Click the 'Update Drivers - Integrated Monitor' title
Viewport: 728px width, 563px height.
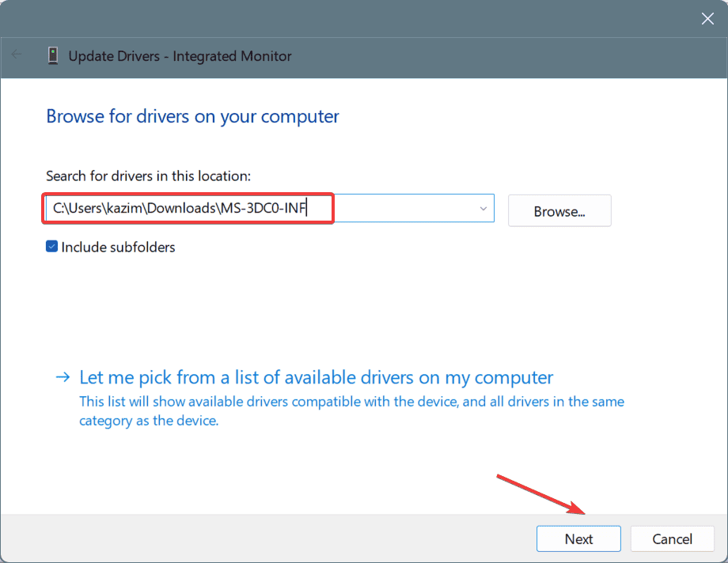(180, 56)
